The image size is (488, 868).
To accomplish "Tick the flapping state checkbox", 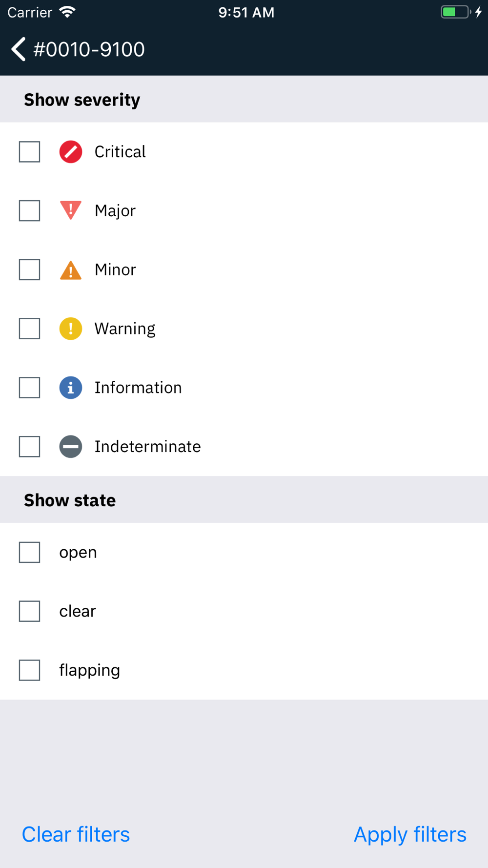I will [x=30, y=670].
